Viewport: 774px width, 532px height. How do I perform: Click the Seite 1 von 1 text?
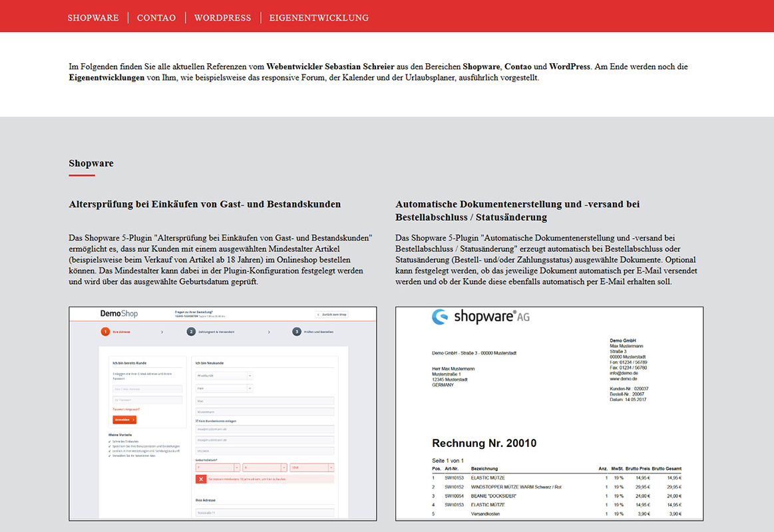click(448, 460)
